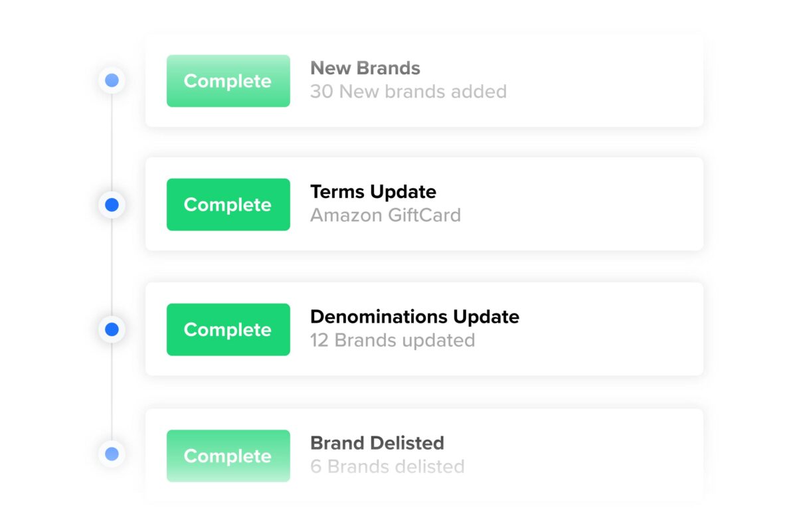Image resolution: width=797 pixels, height=532 pixels.
Task: Select the Complete button for Denominations Update
Action: tap(228, 329)
